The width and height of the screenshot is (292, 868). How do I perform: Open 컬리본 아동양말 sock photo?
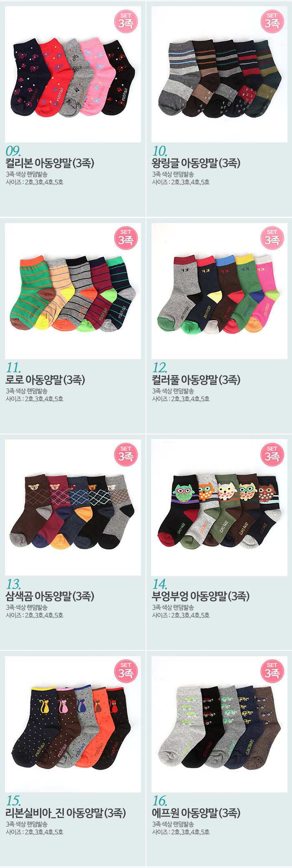pos(73,74)
